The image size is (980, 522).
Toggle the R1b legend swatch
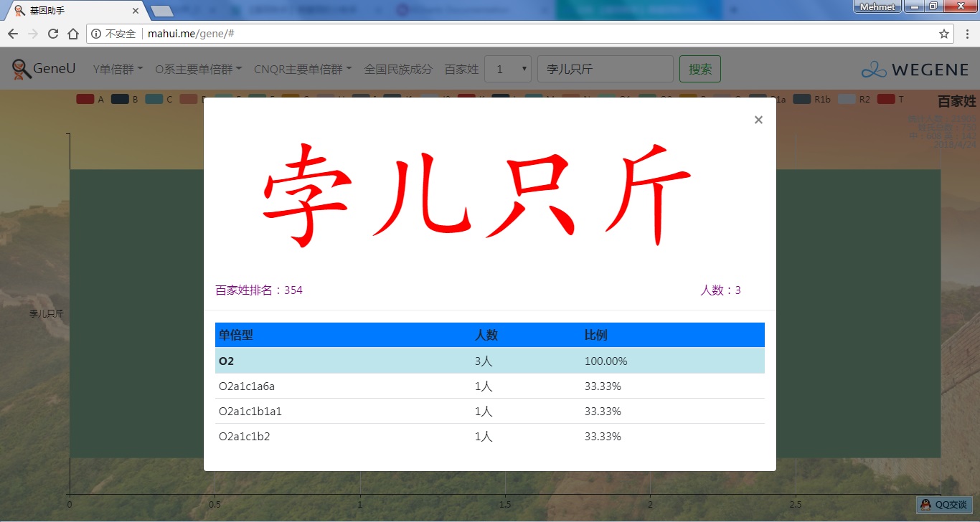coord(802,100)
